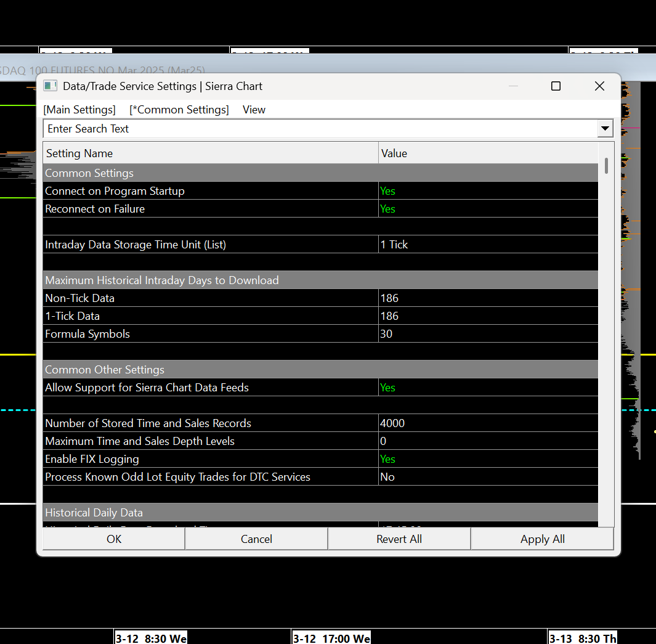Select Maximum Historical Intraday Days to Download header
Screen dimensions: 656x644
320,280
